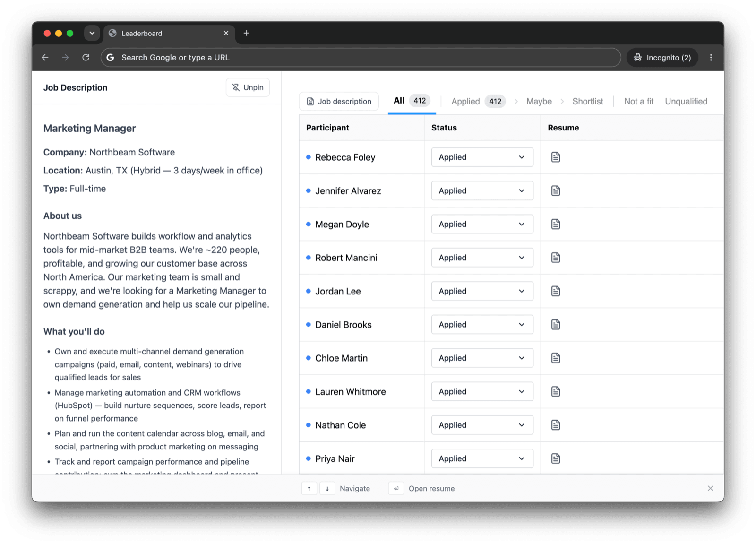Click the Job description button

339,101
